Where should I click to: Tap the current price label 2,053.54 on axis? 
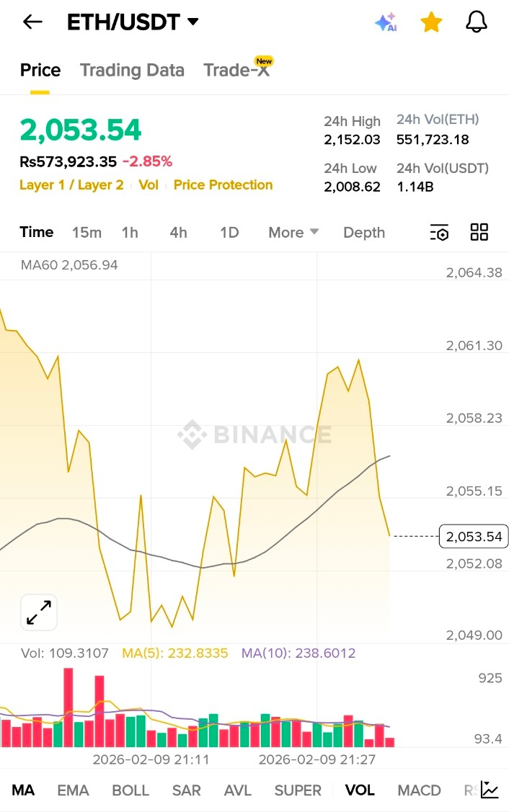pos(474,537)
